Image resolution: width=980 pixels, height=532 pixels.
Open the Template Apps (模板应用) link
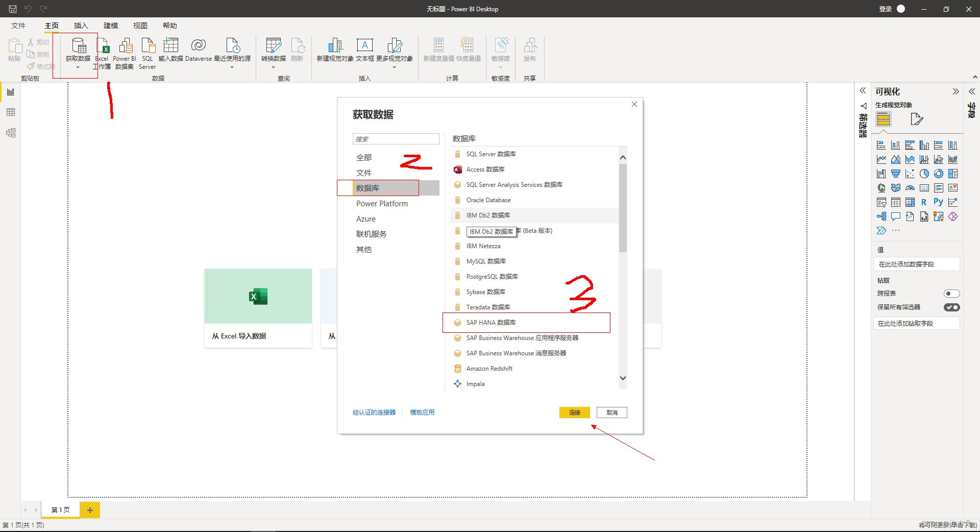(x=422, y=413)
